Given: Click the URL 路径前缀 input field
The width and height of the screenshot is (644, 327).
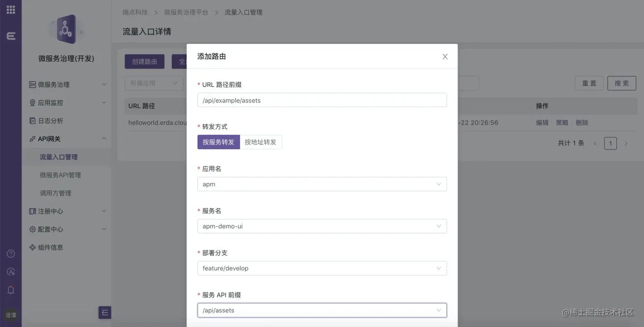Looking at the screenshot, I should (322, 100).
